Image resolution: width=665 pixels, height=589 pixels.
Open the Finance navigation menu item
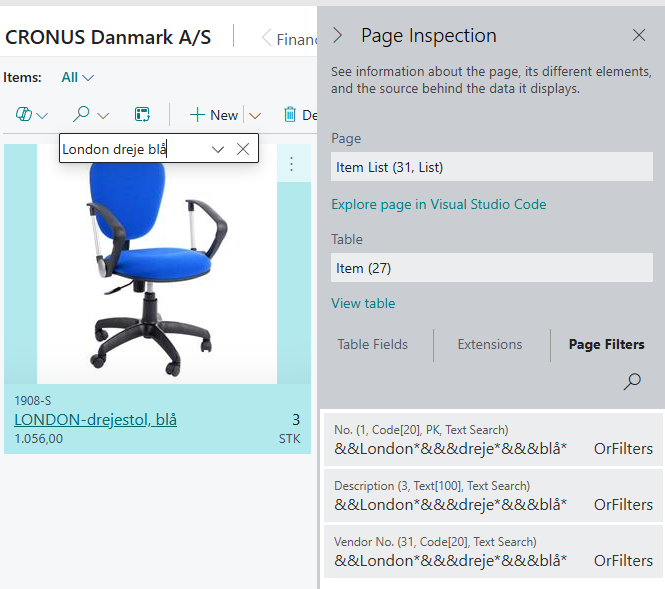pyautogui.click(x=297, y=39)
